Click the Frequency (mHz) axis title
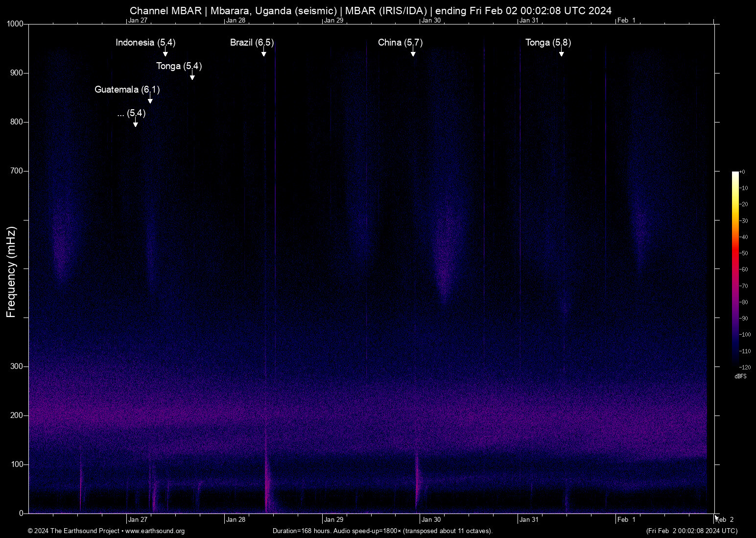This screenshot has width=756, height=538. [11, 272]
